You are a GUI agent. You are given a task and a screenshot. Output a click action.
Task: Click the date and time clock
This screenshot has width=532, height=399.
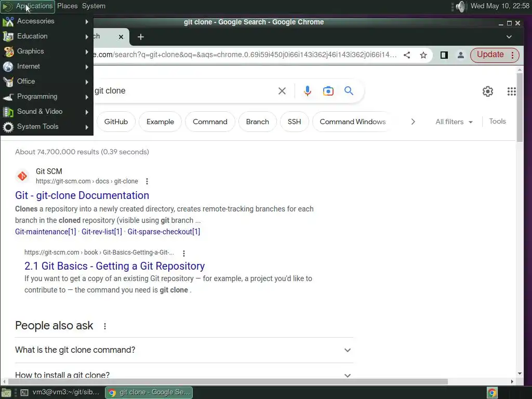pos(500,6)
